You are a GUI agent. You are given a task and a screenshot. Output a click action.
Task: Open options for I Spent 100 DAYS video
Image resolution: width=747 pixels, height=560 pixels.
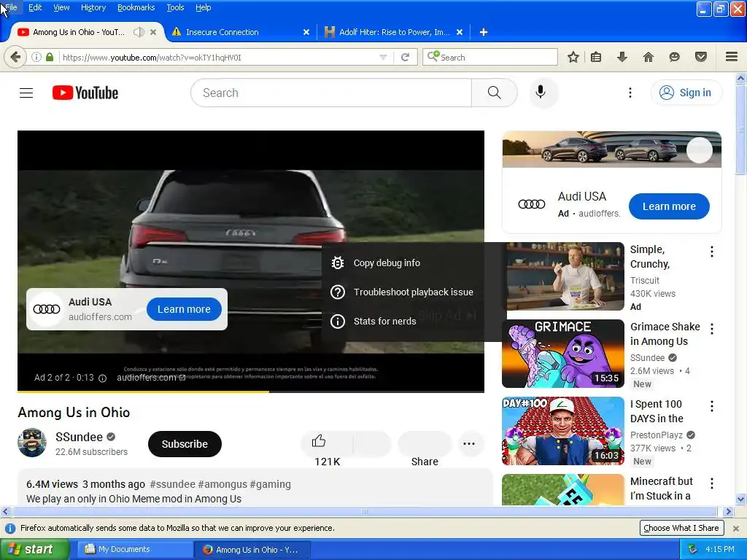click(x=712, y=405)
